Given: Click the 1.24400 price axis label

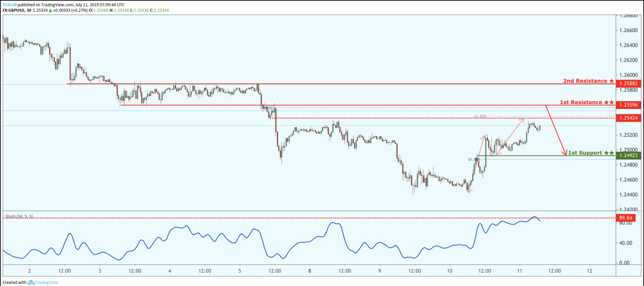Looking at the screenshot, I should pyautogui.click(x=628, y=195).
